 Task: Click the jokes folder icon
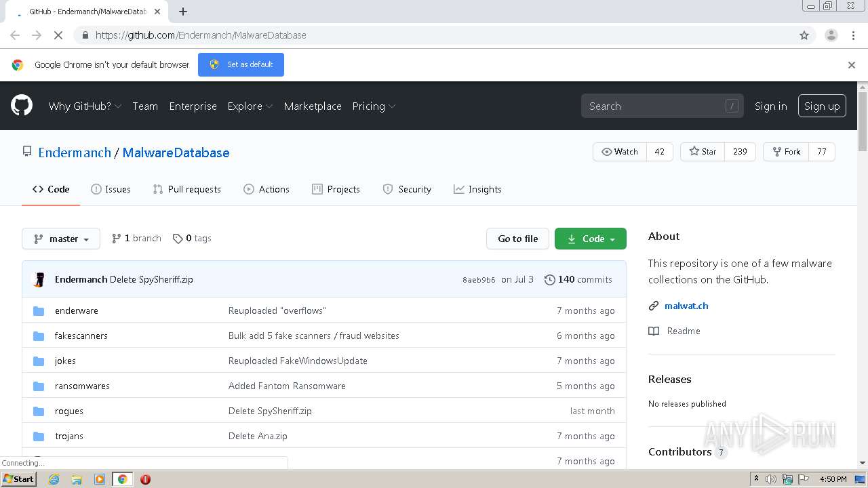[x=39, y=361]
